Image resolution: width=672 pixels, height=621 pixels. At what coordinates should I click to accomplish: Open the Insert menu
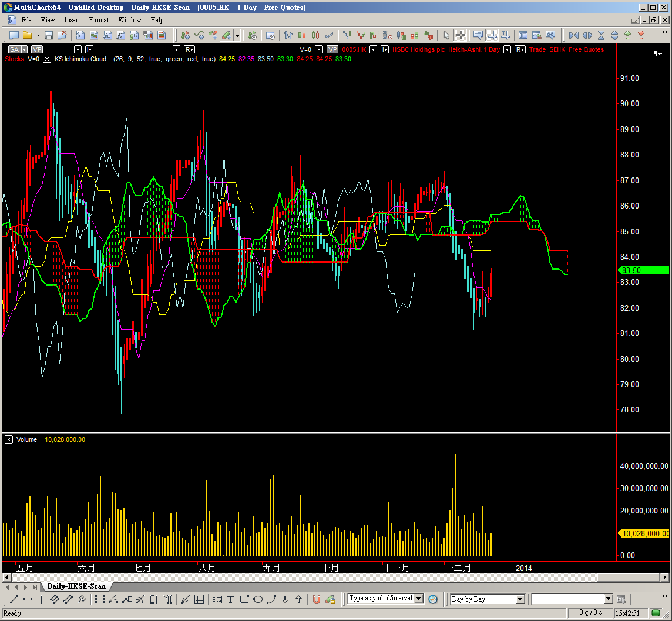[72, 20]
